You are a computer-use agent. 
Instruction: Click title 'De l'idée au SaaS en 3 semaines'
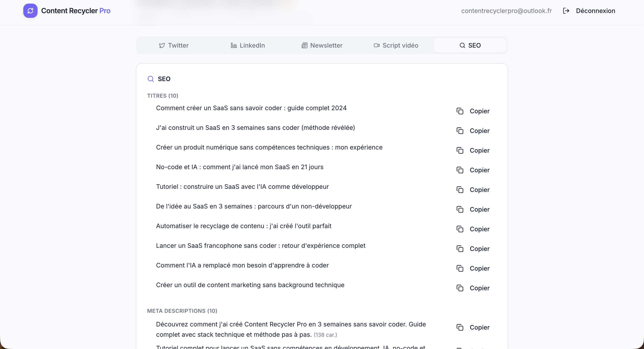(254, 206)
